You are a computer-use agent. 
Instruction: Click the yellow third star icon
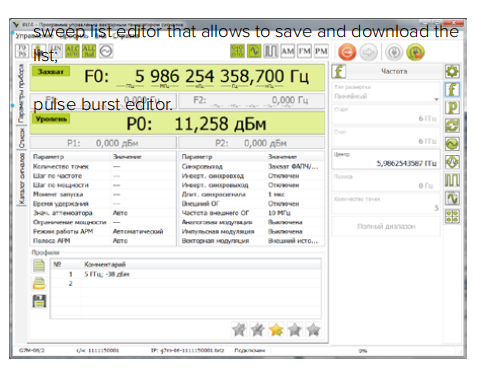click(276, 330)
